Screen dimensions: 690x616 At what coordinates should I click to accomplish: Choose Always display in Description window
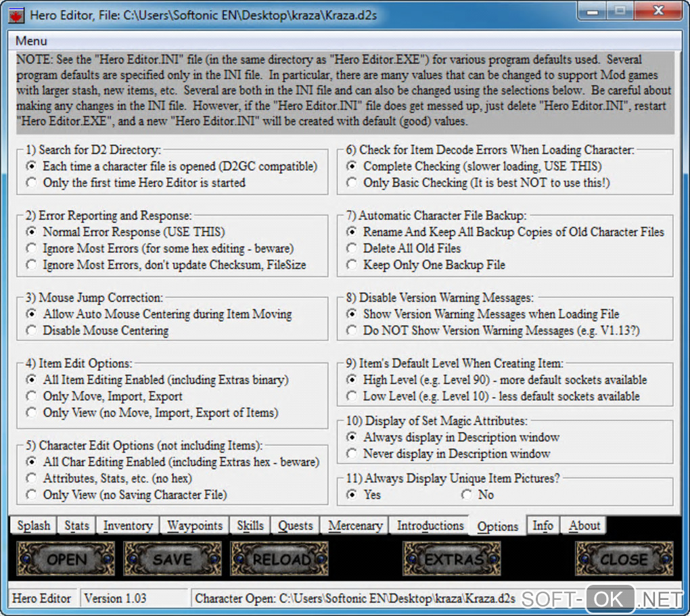point(453,437)
